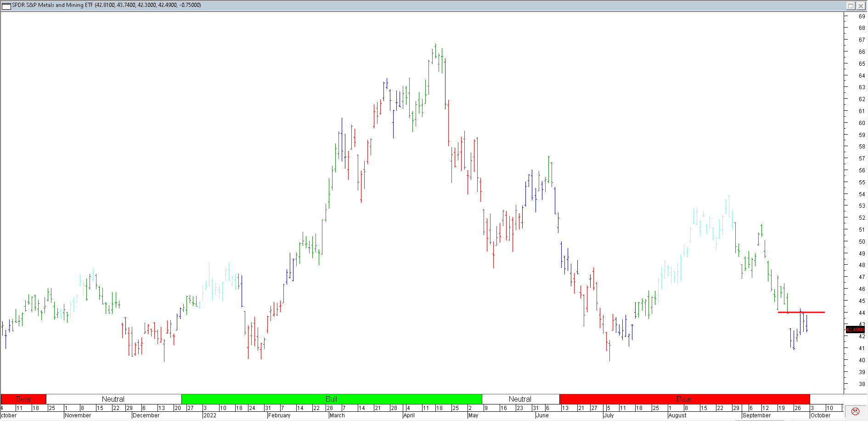
Task: Click the red sad-face expert advisor icon
Action: 855,411
